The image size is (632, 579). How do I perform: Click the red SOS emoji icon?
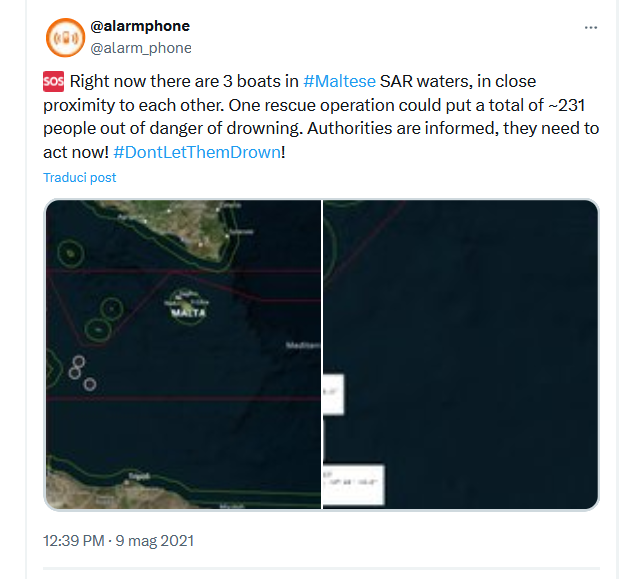click(x=54, y=81)
